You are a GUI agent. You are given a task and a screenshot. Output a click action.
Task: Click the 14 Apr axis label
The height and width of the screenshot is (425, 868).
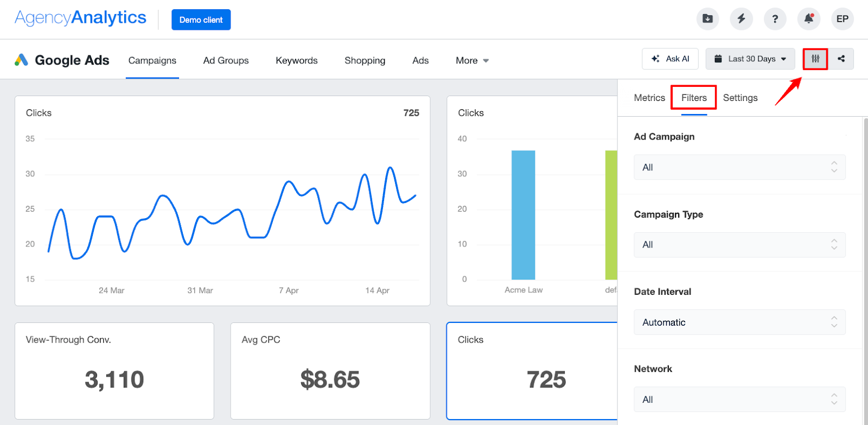378,290
